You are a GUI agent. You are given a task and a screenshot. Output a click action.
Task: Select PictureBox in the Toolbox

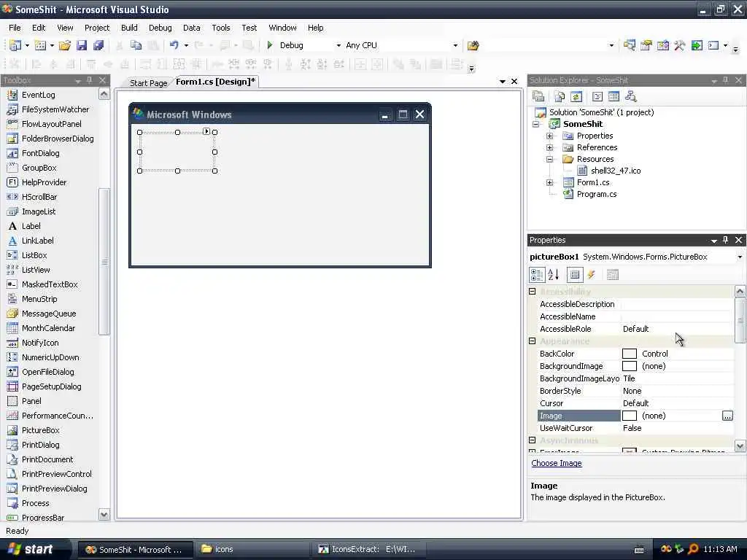tap(41, 430)
